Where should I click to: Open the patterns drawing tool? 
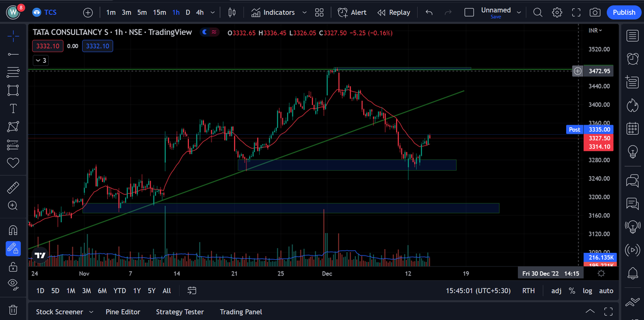[13, 127]
